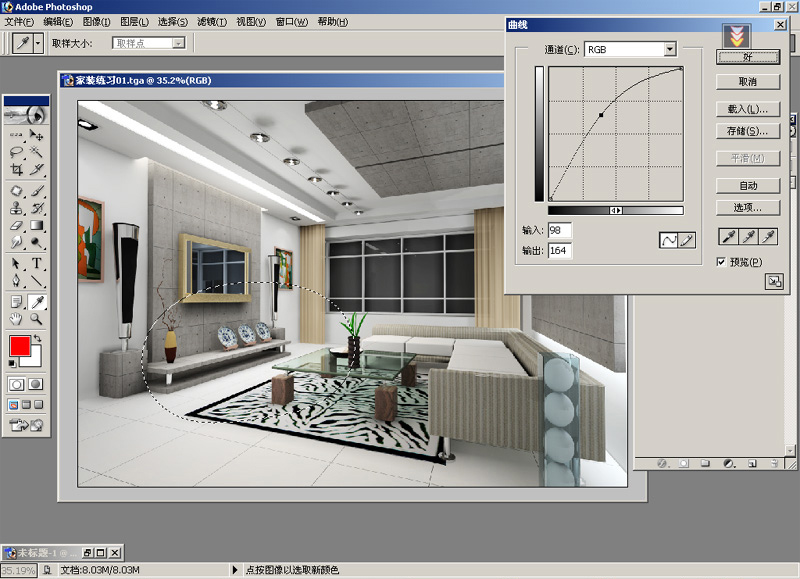Choose the point-edit curve mode
Image resolution: width=800 pixels, height=579 pixels.
pos(668,240)
